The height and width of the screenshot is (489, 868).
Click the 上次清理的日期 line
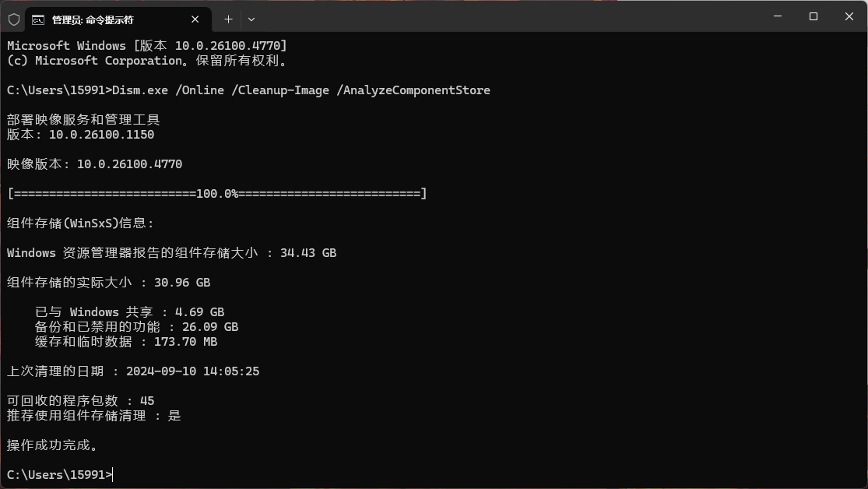[x=132, y=371]
